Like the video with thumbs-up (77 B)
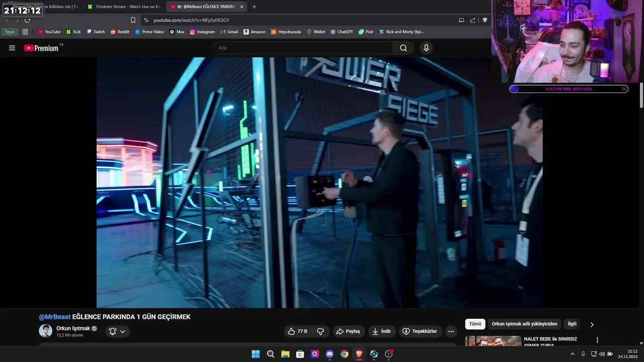The width and height of the screenshot is (644, 362). pyautogui.click(x=297, y=331)
